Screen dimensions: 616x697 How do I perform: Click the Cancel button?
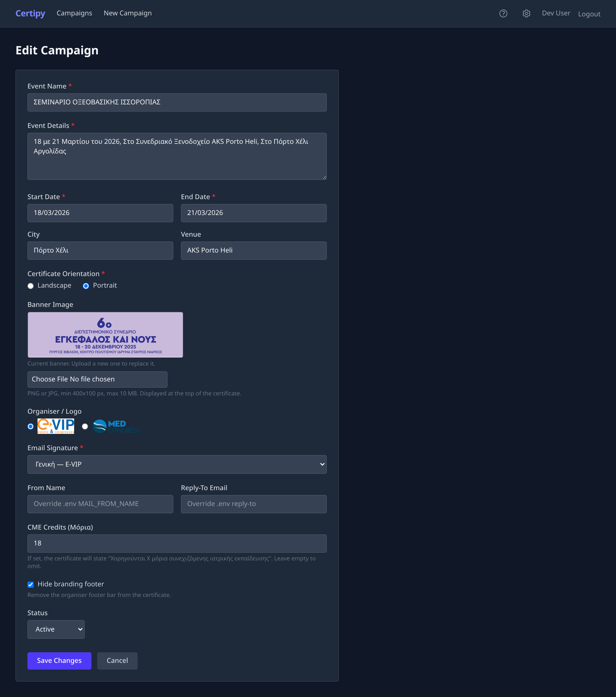coord(117,660)
